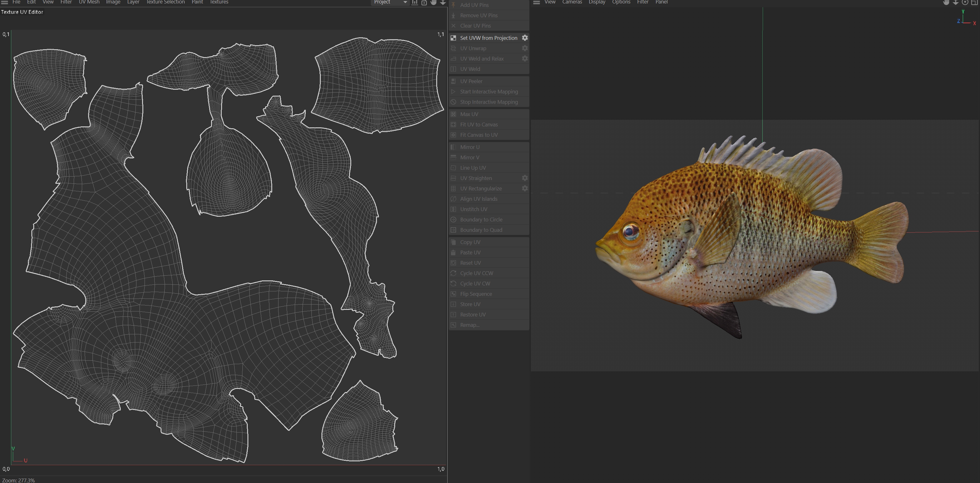Toggle the viewport layout square icon

(x=974, y=2)
